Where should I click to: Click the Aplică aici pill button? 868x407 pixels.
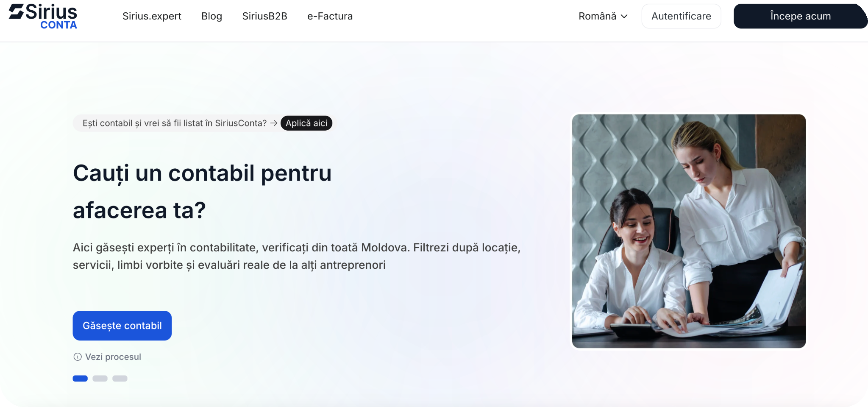(306, 123)
